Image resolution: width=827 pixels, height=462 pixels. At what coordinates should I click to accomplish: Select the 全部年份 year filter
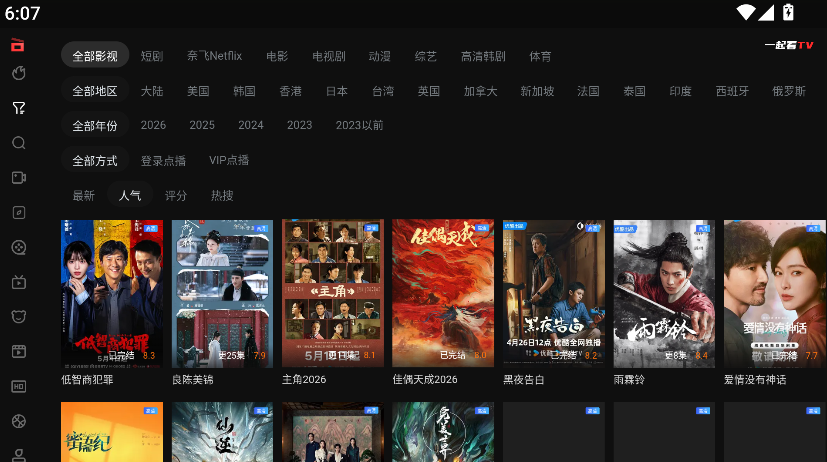point(95,126)
